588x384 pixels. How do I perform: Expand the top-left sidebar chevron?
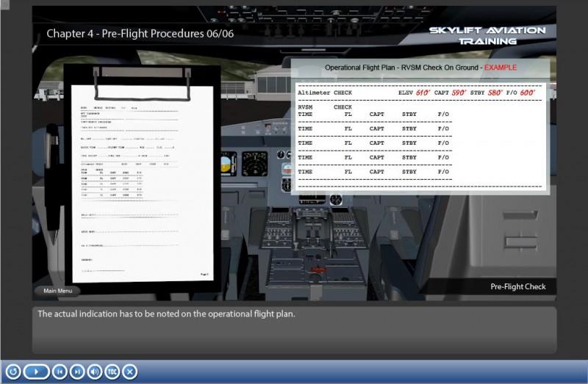click(x=4, y=4)
